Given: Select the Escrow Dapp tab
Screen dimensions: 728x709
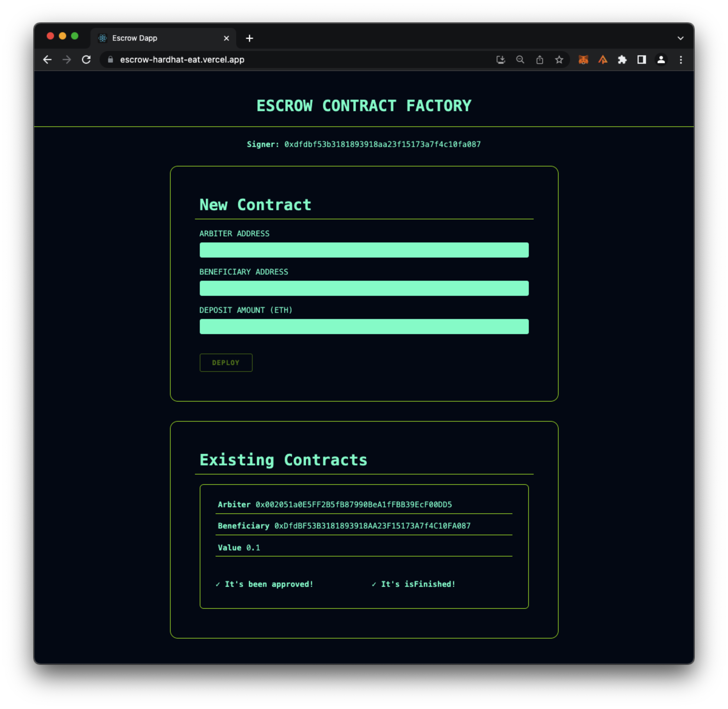Looking at the screenshot, I should click(156, 38).
